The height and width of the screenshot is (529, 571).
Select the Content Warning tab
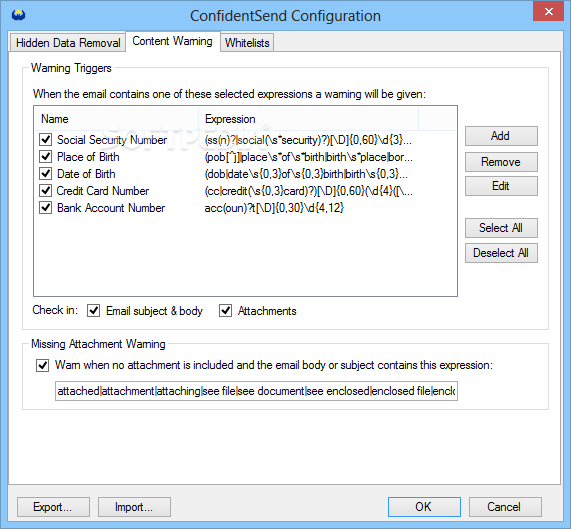click(x=172, y=41)
